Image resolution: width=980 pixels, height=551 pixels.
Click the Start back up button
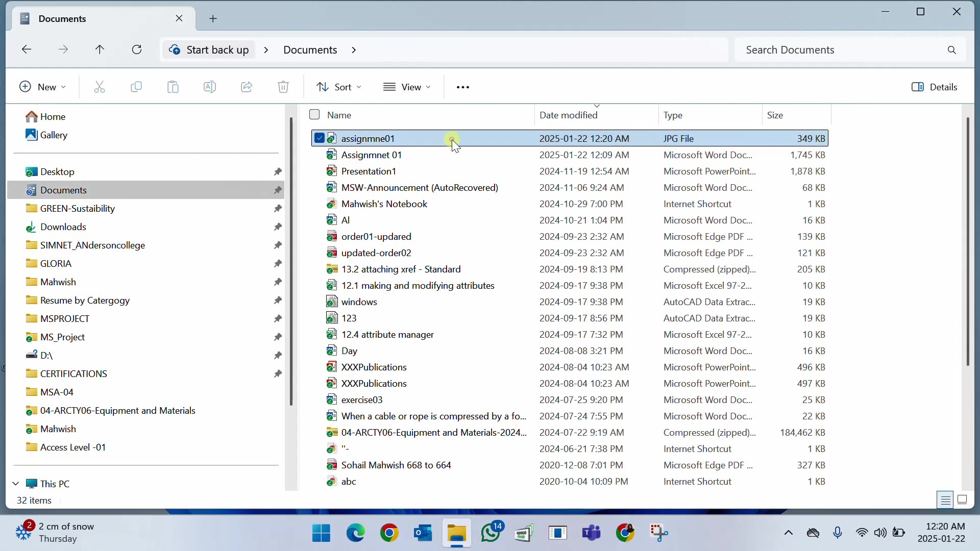point(210,50)
